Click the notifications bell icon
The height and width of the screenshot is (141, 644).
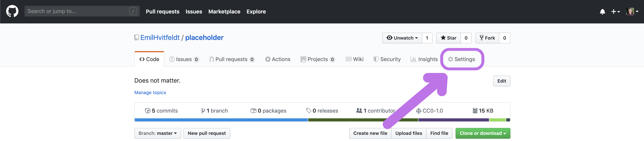[x=602, y=12]
